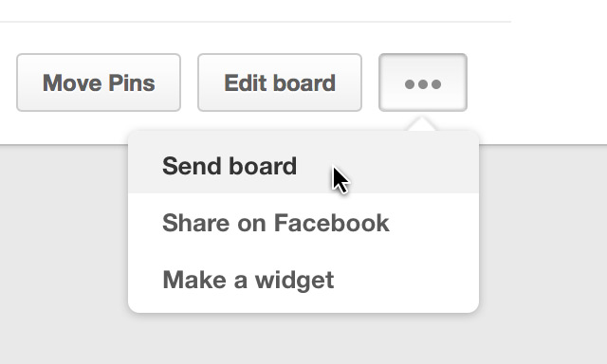
Task: Close the popup via the dots button
Action: coord(423,82)
